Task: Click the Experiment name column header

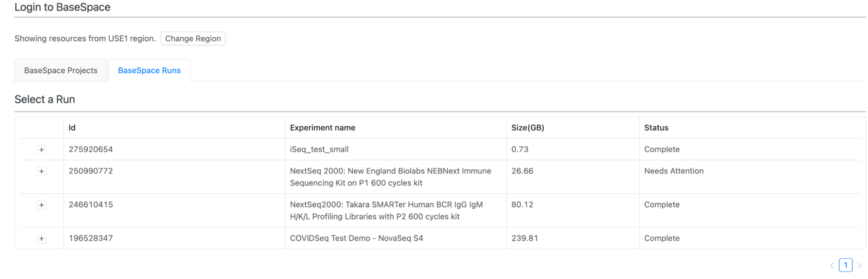Action: [x=323, y=128]
